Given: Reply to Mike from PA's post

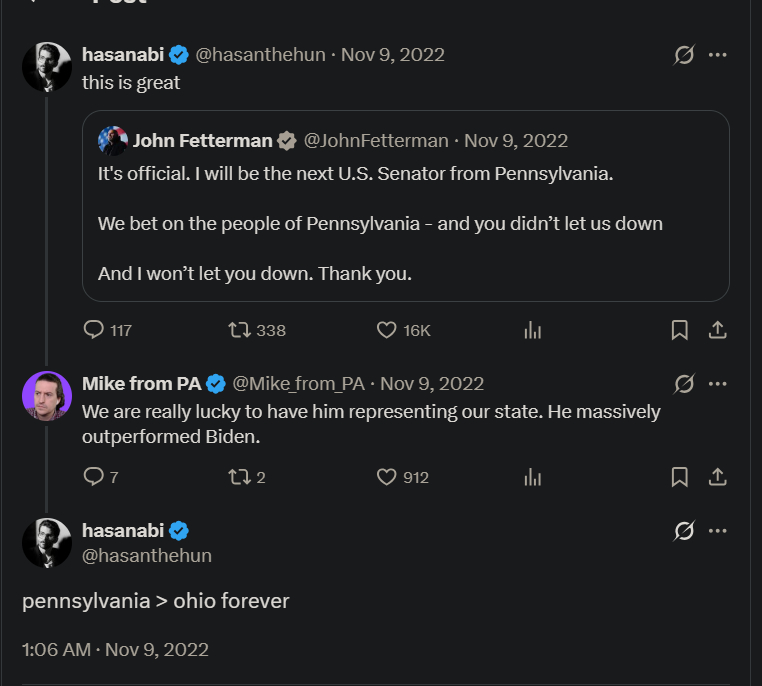Looking at the screenshot, I should tap(94, 477).
